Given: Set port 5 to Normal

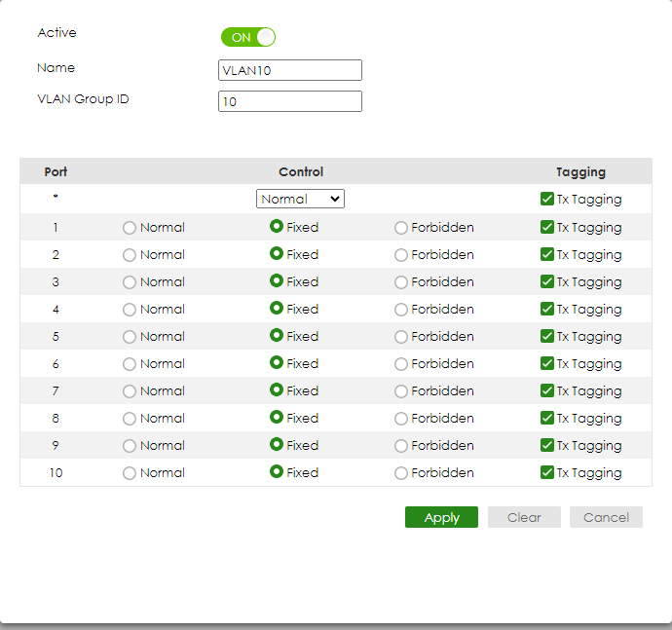Looking at the screenshot, I should pyautogui.click(x=130, y=337).
